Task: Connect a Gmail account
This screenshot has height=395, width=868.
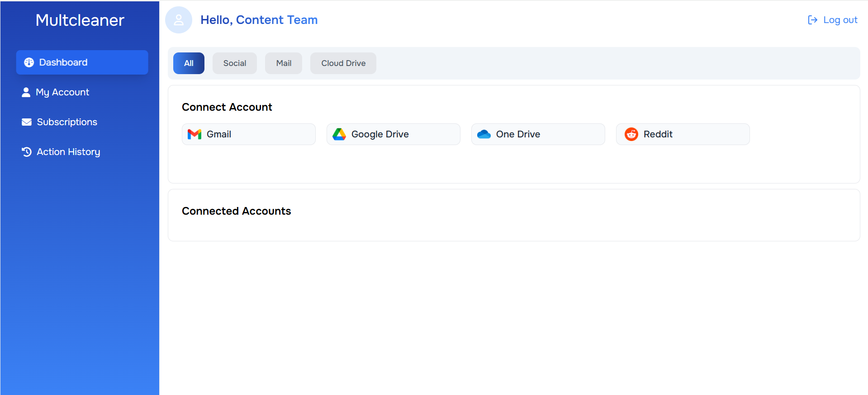Action: (249, 134)
